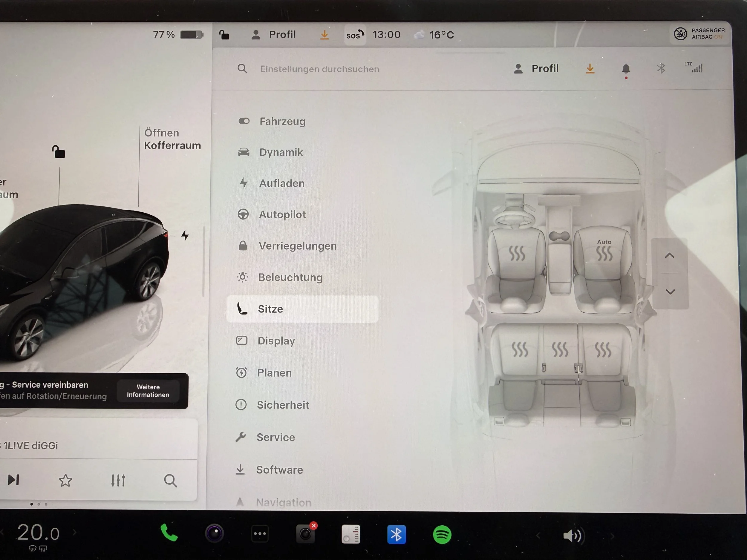
Task: Tap the top status bar lock icon
Action: [224, 34]
